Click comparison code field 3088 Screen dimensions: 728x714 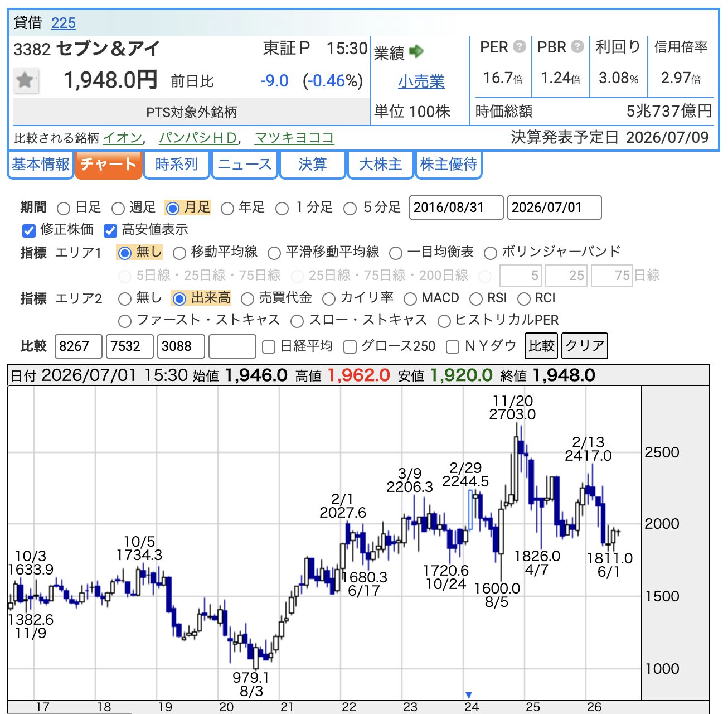point(181,346)
